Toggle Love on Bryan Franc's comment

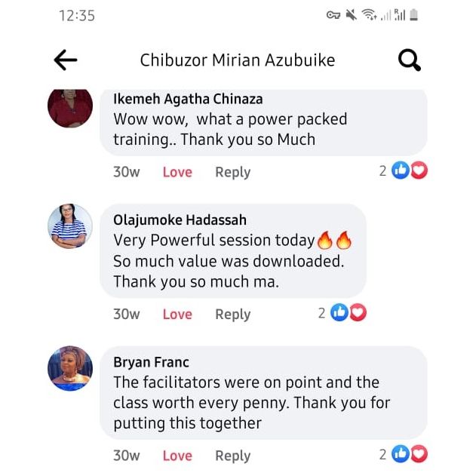pyautogui.click(x=177, y=456)
